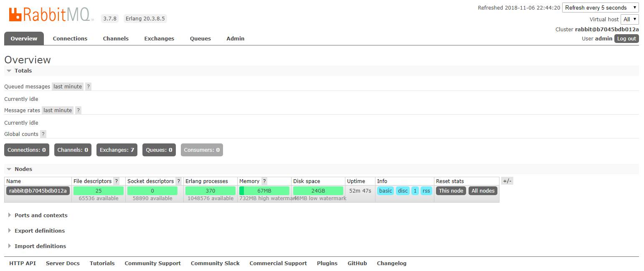Open help for Socket descriptors column
Viewport: 644px width, 271px height.
click(x=179, y=181)
